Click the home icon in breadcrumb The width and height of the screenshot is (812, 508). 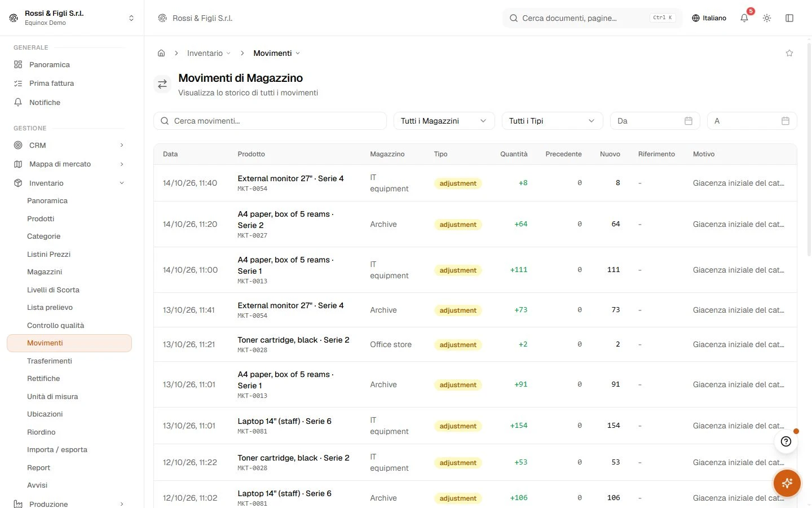point(161,53)
